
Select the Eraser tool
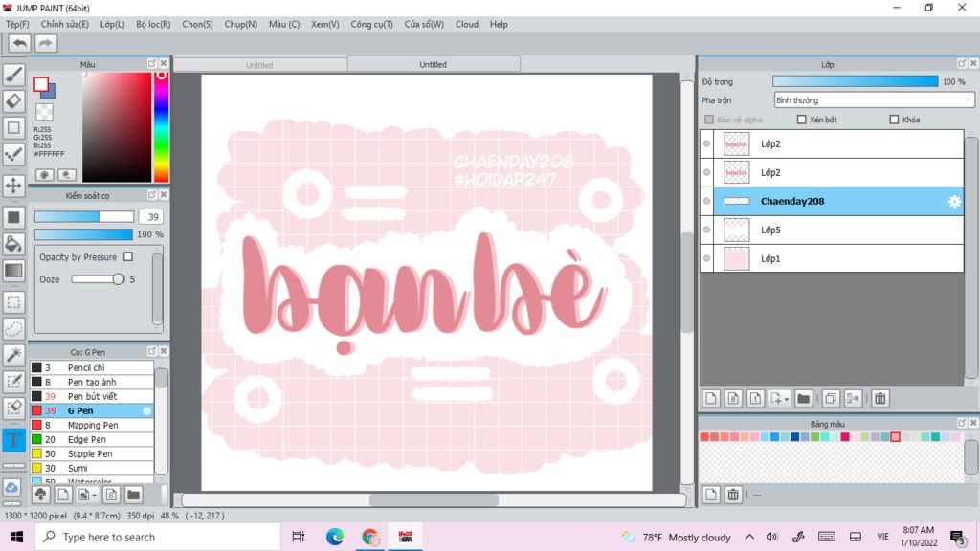coord(13,100)
